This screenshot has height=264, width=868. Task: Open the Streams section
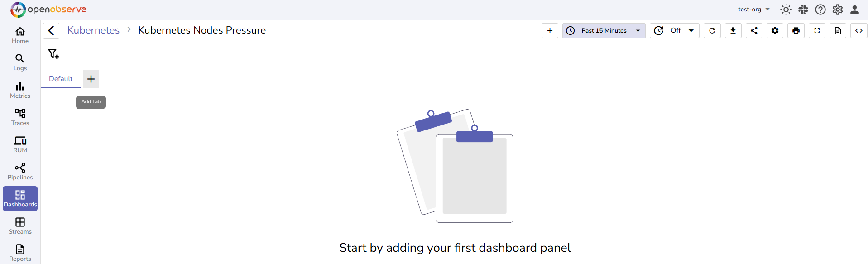tap(19, 226)
